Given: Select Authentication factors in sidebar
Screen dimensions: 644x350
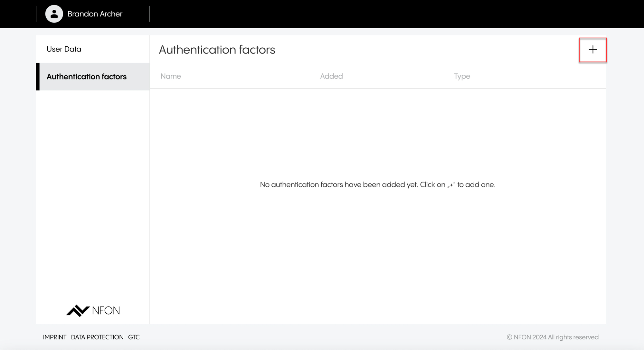Looking at the screenshot, I should [86, 77].
